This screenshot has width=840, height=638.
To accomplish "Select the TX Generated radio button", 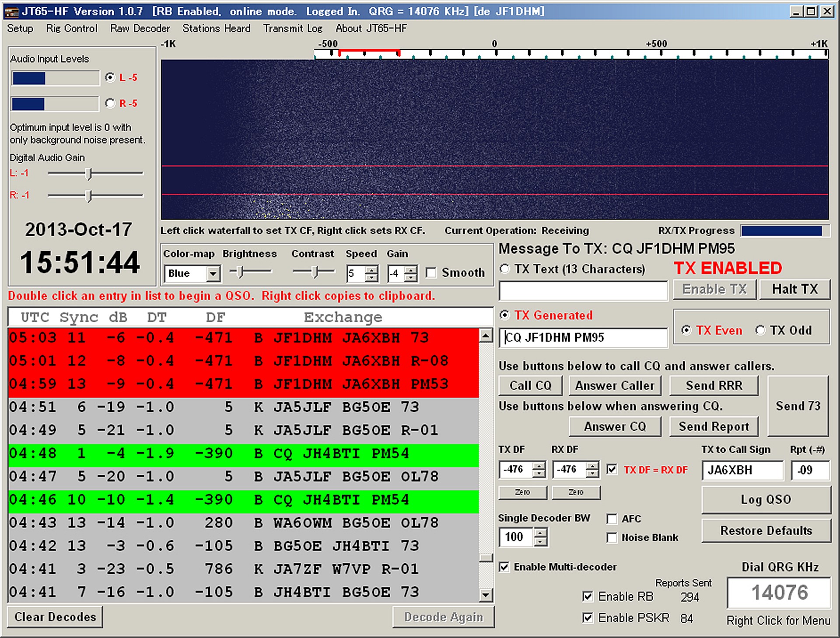I will (505, 315).
